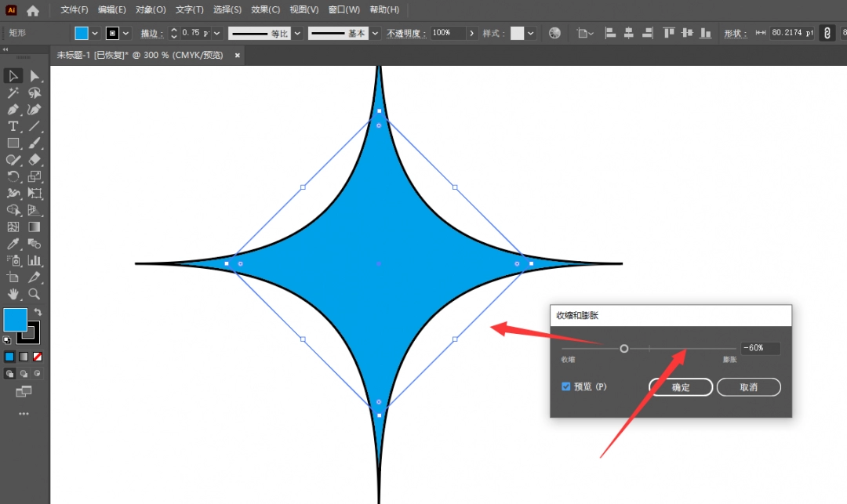Open the 效果(C) menu
This screenshot has width=847, height=504.
pos(265,10)
